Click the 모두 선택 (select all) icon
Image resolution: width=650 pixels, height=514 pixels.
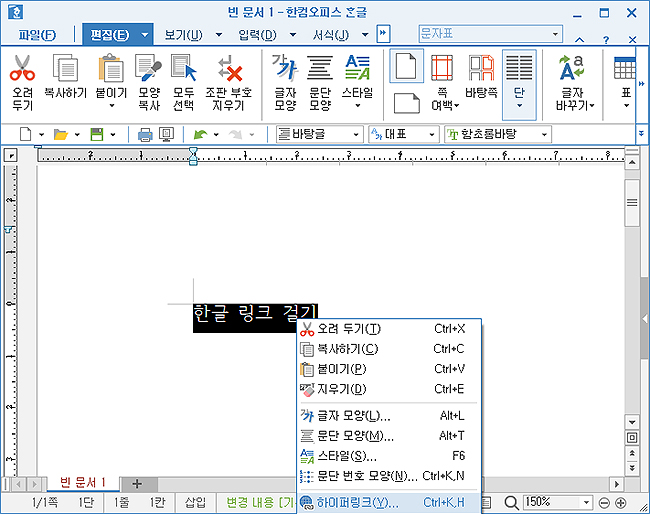(x=183, y=68)
